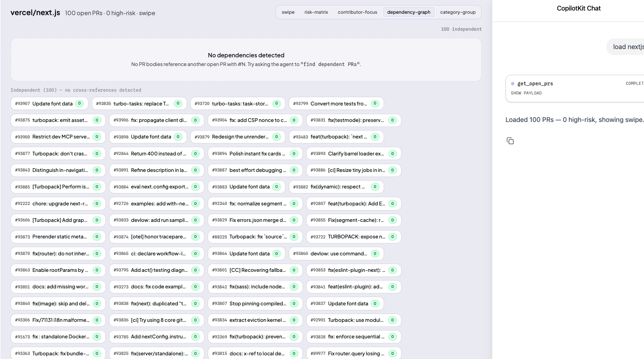Select PR #93877 Turbopack: don't crash
Screen dimensions: 644x359
[x=58, y=154]
